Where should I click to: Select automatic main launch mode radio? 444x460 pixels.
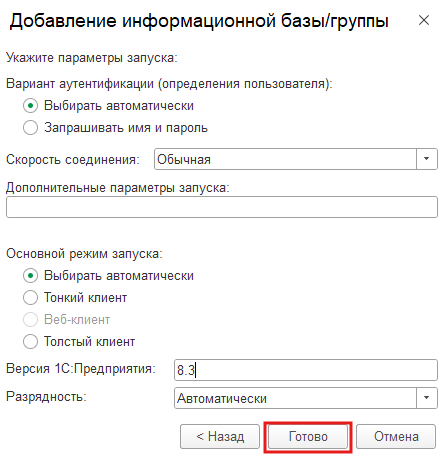click(x=30, y=276)
